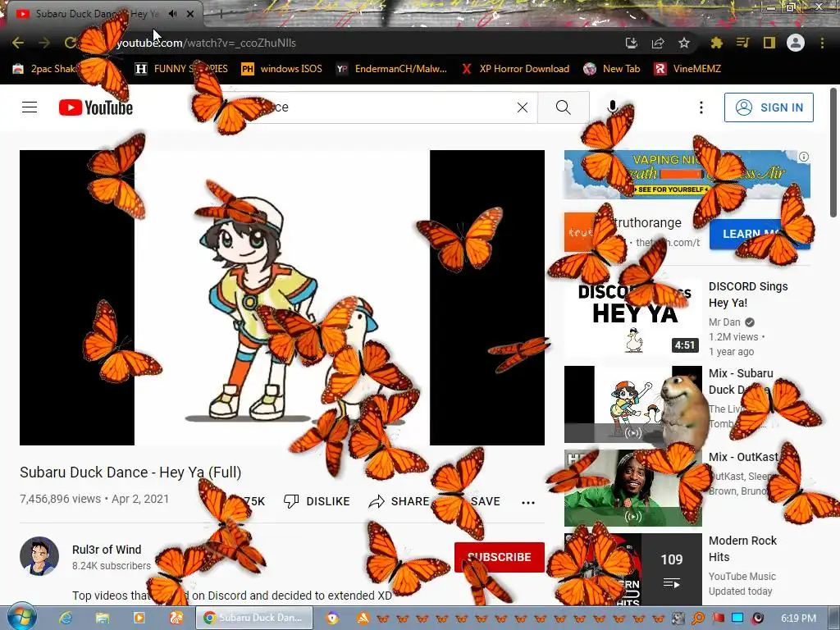Open the DISCORD Sings Hey Ya! title

(748, 294)
